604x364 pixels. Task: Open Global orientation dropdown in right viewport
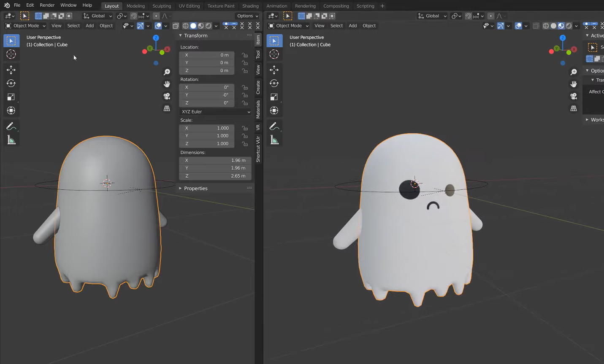(432, 16)
